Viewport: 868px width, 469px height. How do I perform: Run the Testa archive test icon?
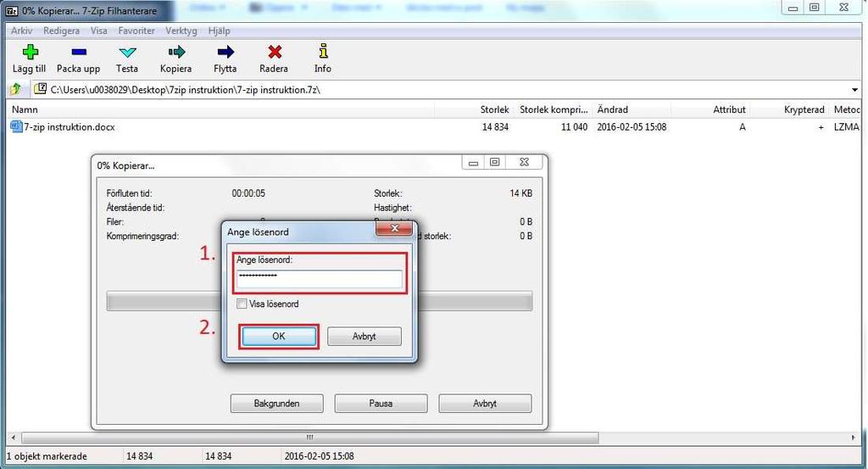point(127,52)
